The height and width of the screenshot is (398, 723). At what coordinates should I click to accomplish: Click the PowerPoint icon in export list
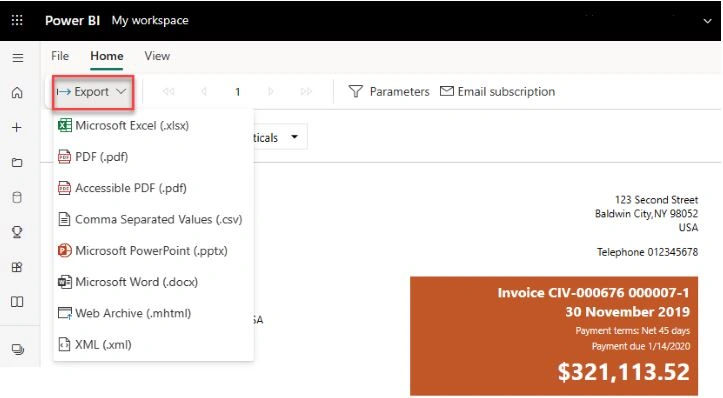click(x=65, y=250)
